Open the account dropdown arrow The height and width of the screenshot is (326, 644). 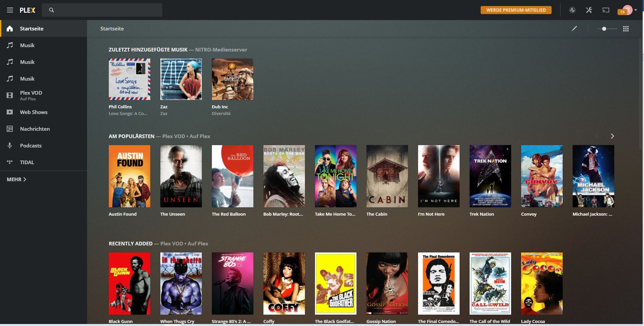pyautogui.click(x=636, y=10)
